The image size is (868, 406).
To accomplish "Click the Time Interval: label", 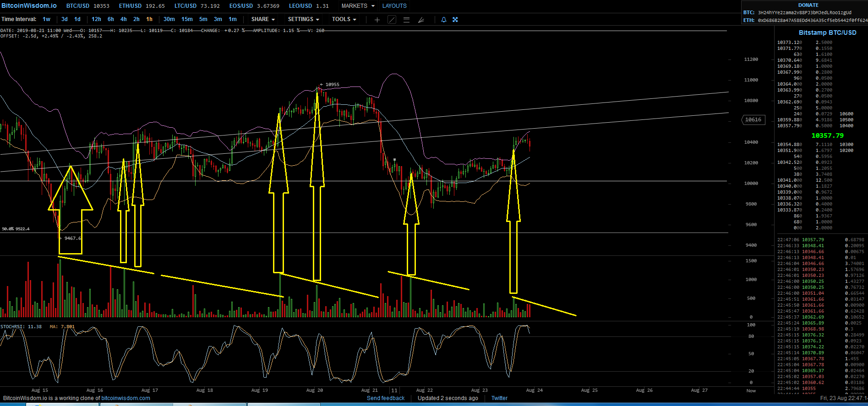I will (x=19, y=19).
